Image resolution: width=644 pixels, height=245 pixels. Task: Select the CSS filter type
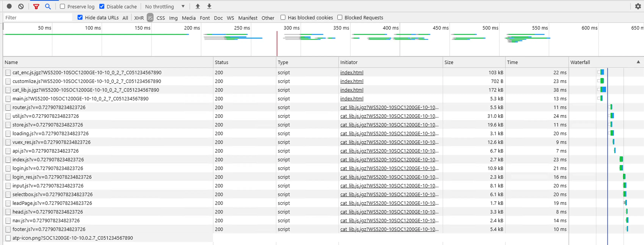click(x=161, y=18)
